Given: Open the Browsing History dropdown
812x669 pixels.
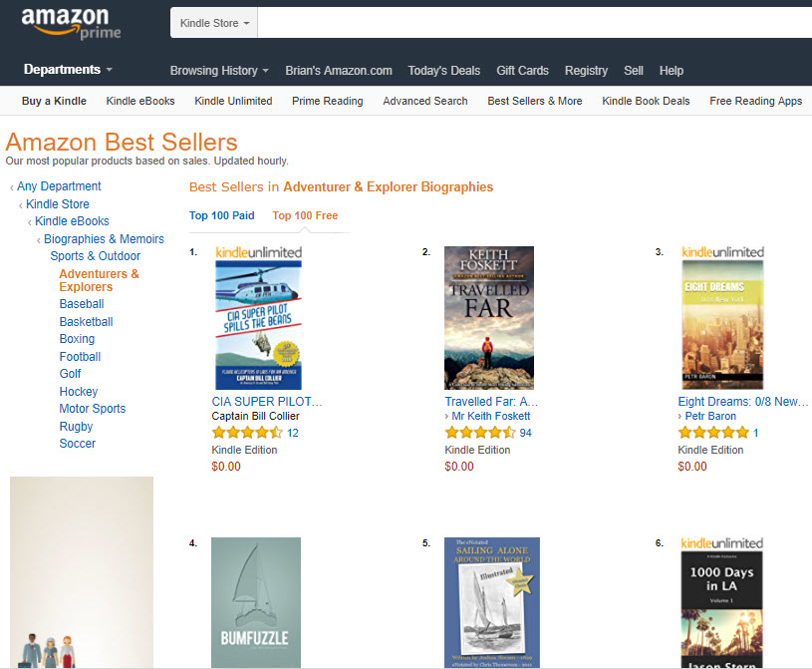Looking at the screenshot, I should [x=219, y=71].
